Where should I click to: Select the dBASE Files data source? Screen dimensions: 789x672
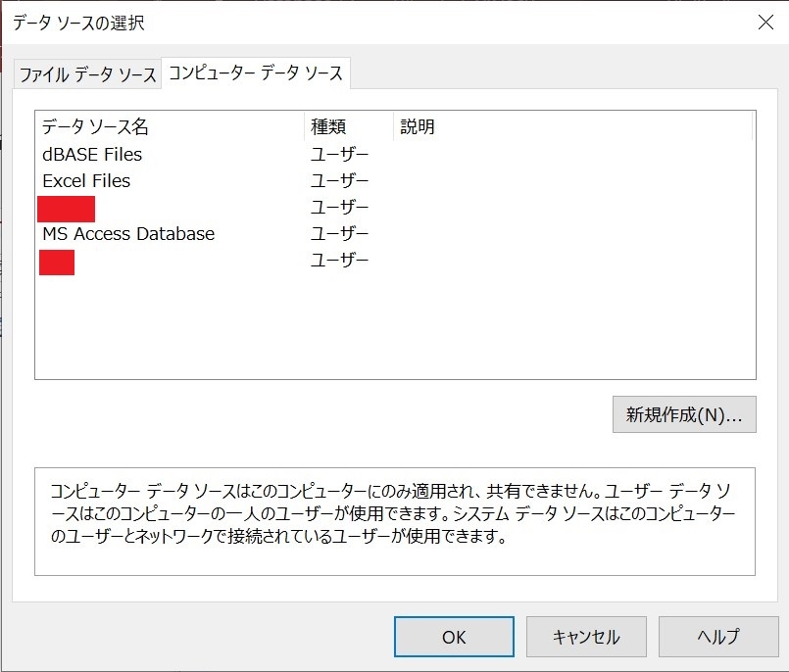(92, 155)
